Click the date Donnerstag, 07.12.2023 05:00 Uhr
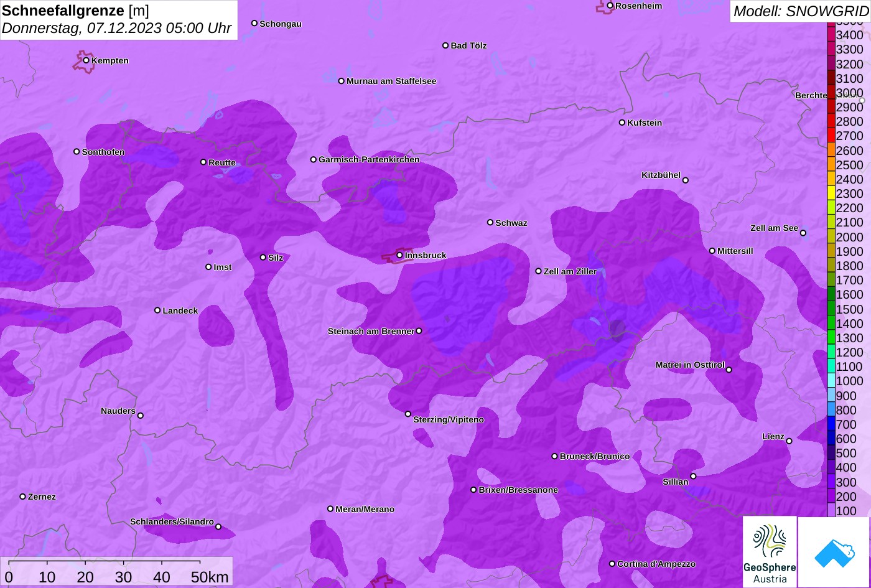871x588 pixels. click(x=117, y=28)
